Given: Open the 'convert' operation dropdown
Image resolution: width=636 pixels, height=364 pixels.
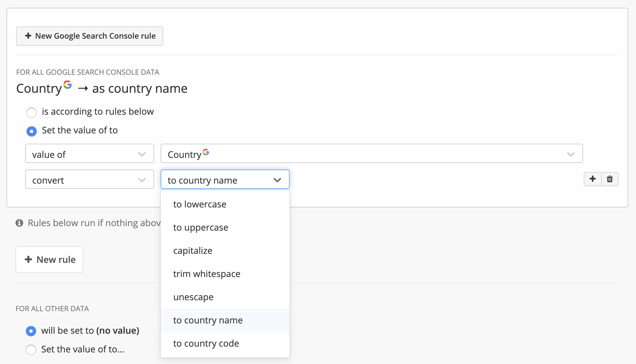Looking at the screenshot, I should pos(89,179).
